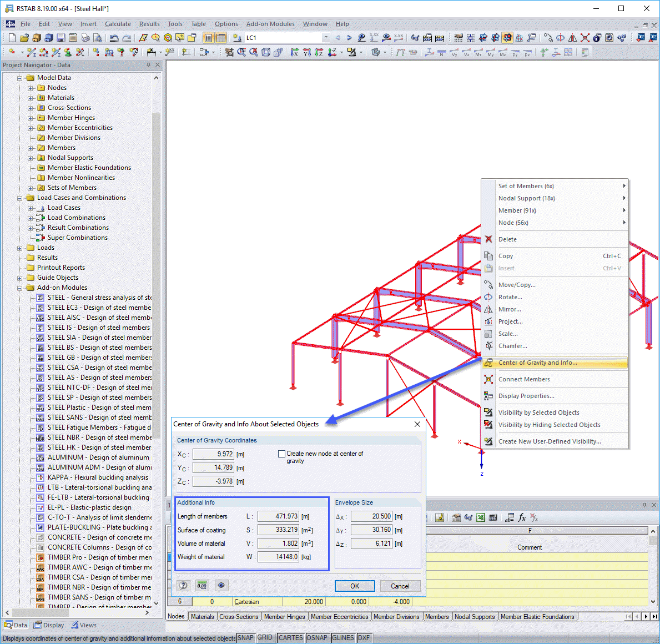Show bending moment My result icon

pos(490,53)
